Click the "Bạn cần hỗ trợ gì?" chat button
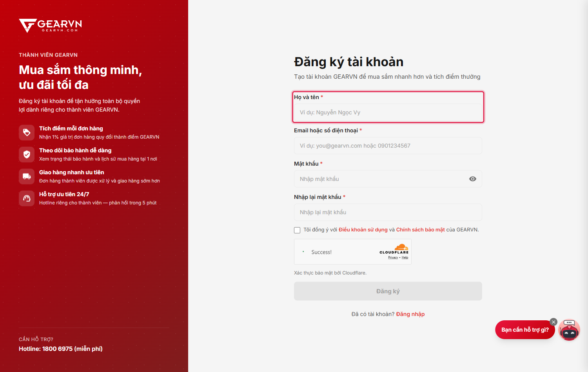Viewport: 588px width, 372px height. click(525, 330)
